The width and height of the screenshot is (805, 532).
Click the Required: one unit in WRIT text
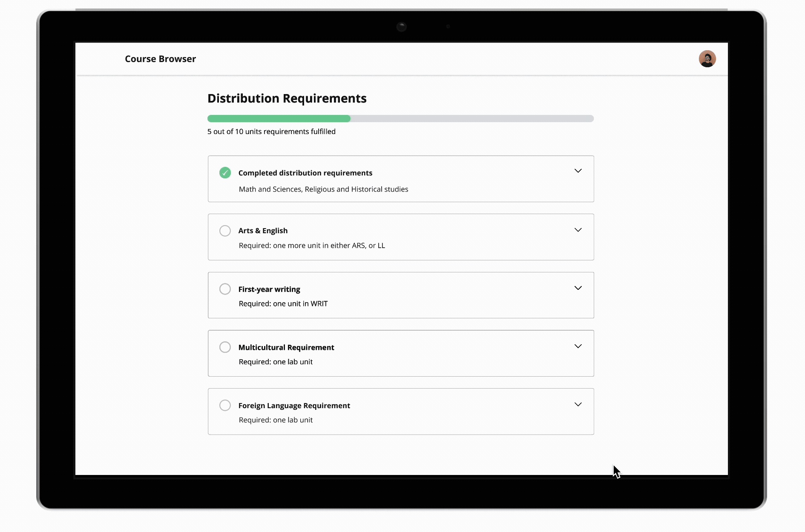(x=283, y=303)
